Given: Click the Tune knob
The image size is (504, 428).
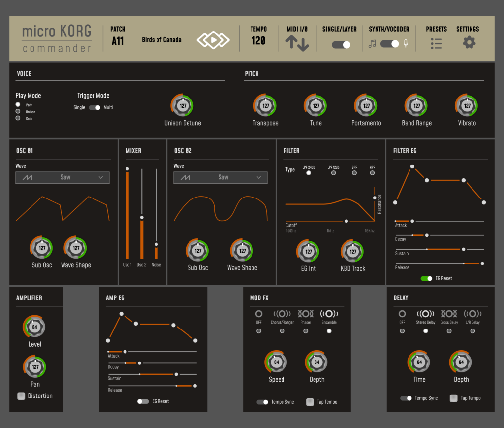Looking at the screenshot, I should pyautogui.click(x=315, y=105).
